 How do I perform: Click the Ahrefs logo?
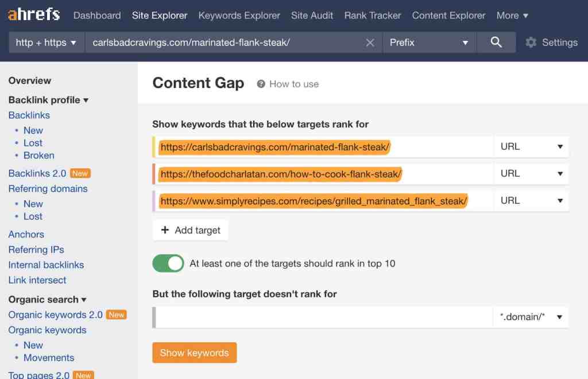point(33,15)
